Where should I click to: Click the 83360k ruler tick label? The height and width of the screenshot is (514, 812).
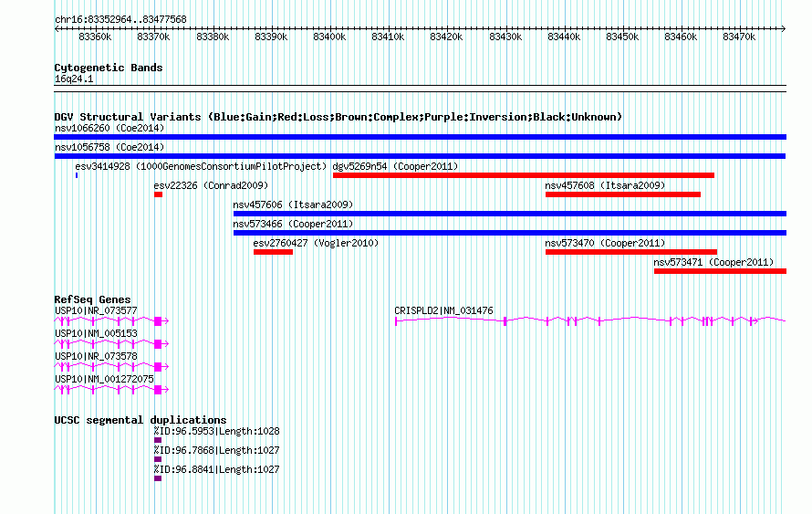pos(95,37)
